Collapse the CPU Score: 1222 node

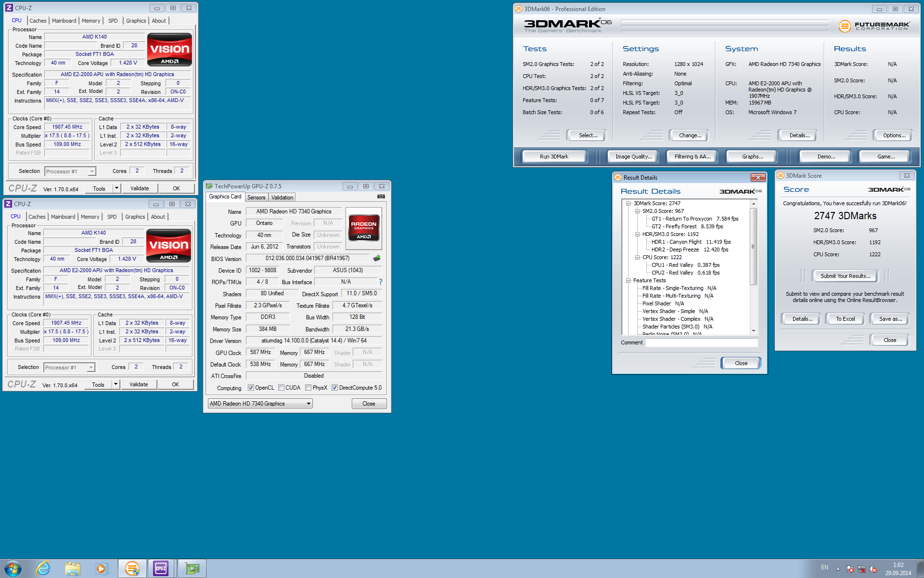click(x=637, y=257)
